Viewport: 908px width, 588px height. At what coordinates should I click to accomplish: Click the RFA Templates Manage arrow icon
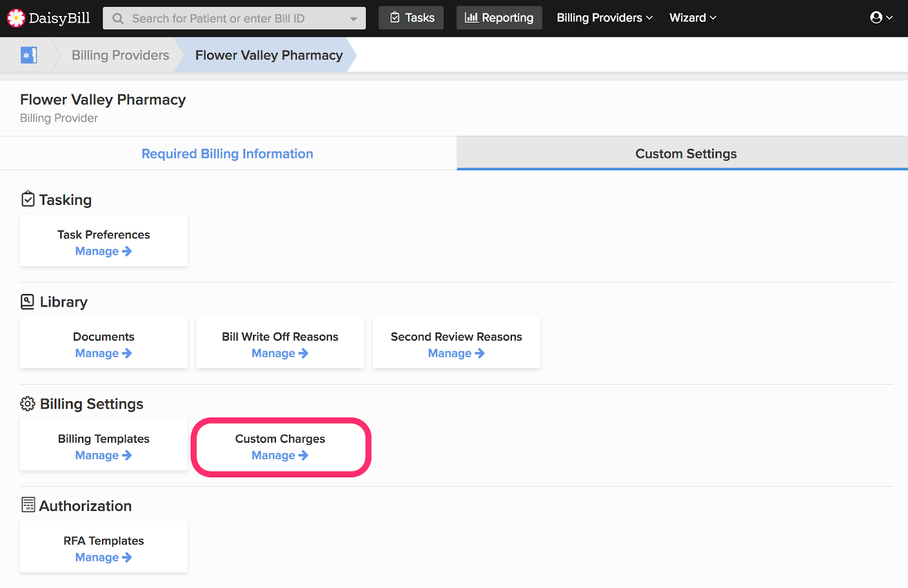coord(127,557)
